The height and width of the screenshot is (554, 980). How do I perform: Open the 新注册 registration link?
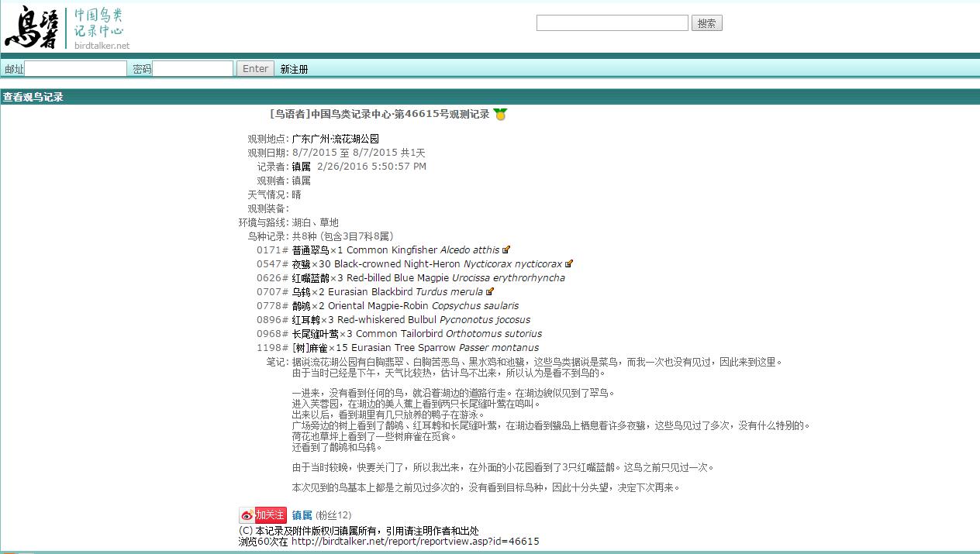point(294,69)
